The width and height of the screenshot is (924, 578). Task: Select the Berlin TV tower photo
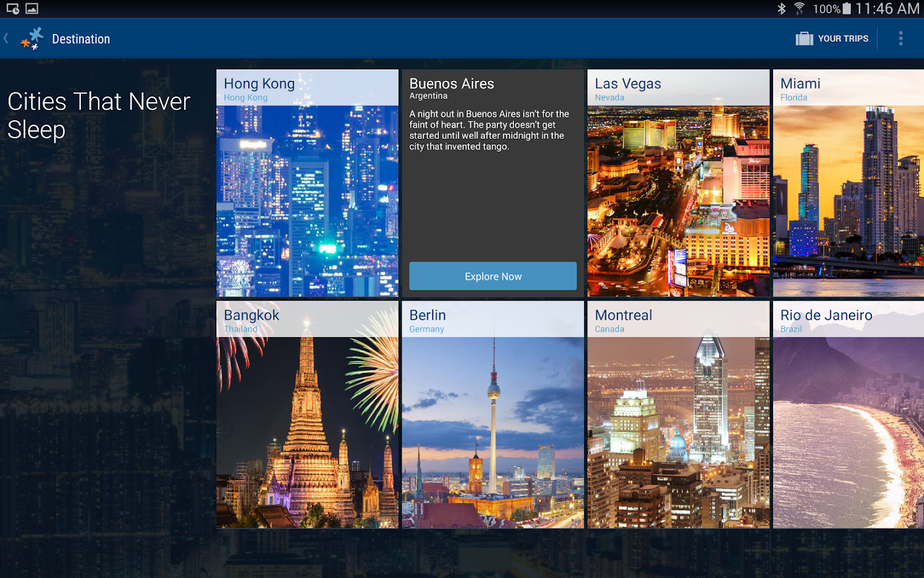point(493,433)
